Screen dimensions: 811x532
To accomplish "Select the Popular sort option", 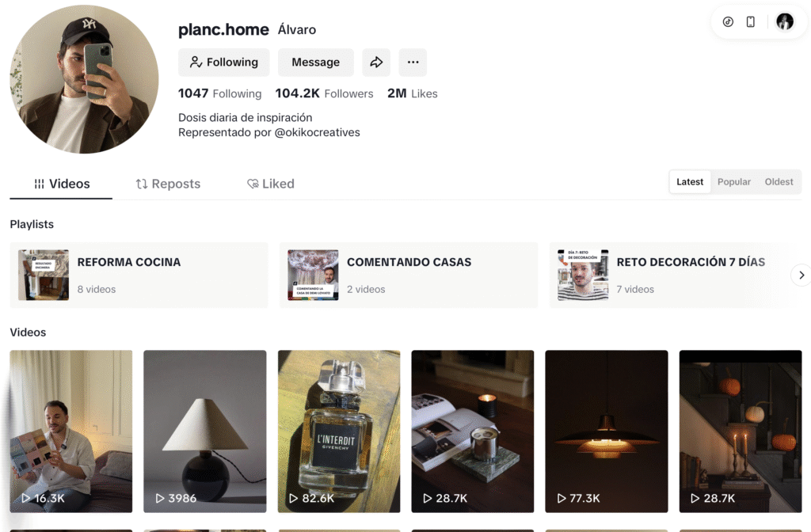I will (x=733, y=182).
